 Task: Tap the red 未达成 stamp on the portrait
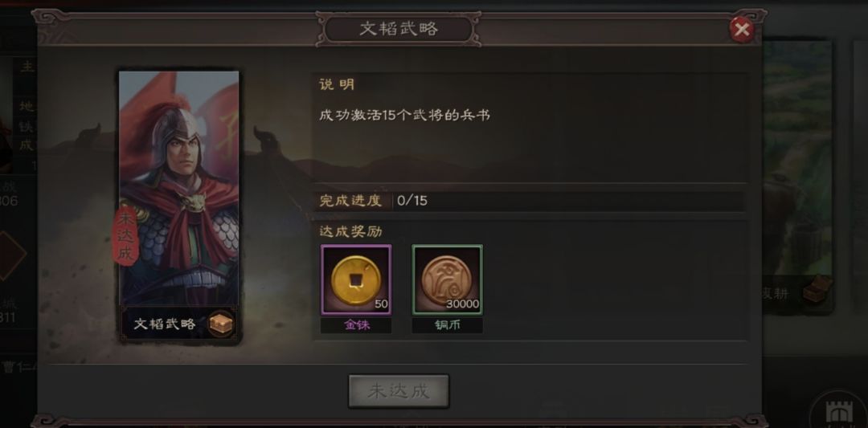pyautogui.click(x=125, y=238)
